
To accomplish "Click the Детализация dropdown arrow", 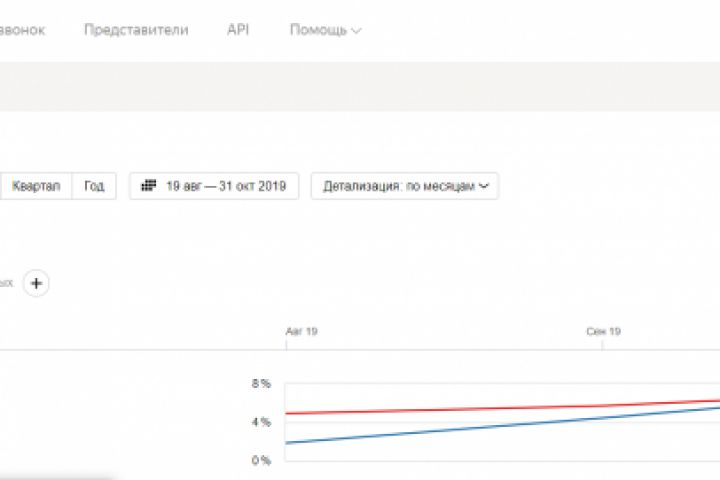I will pyautogui.click(x=485, y=186).
